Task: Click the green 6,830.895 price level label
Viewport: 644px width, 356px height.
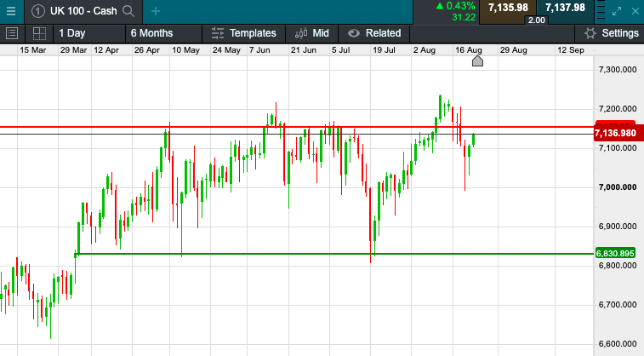Action: [x=615, y=253]
